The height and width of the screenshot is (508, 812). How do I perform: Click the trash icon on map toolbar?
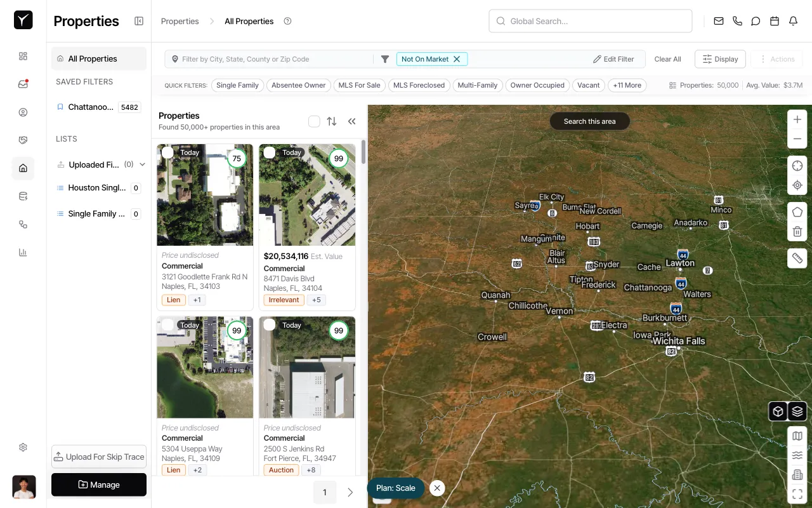tap(797, 232)
